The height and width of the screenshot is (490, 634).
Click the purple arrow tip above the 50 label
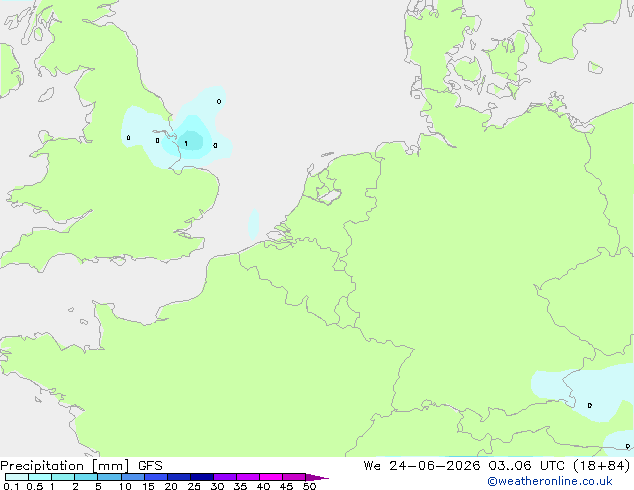[317, 477]
